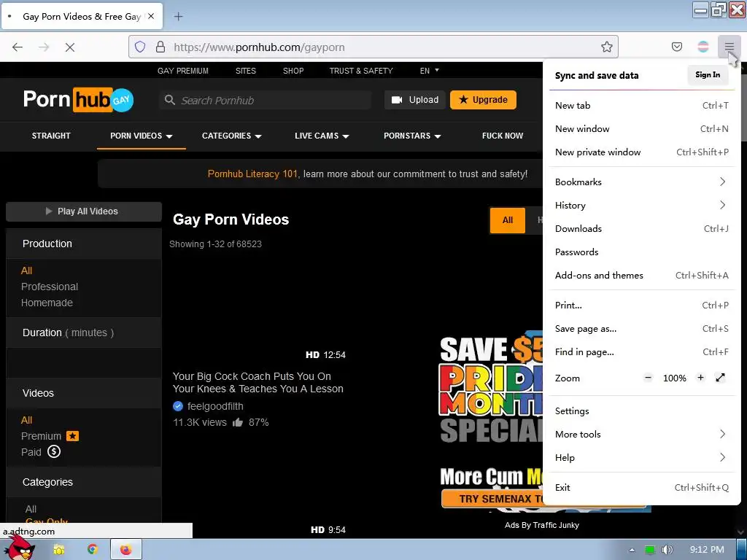Expand the Bookmarks submenu

pos(642,182)
